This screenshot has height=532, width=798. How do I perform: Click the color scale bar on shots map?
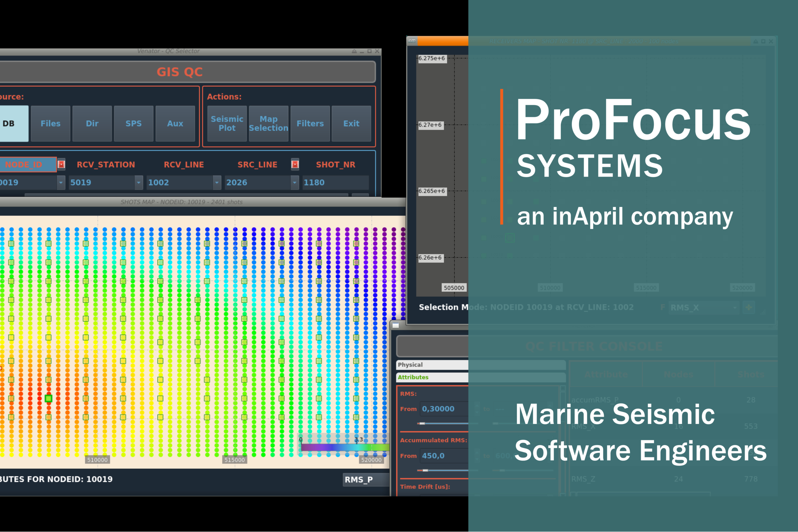click(345, 448)
